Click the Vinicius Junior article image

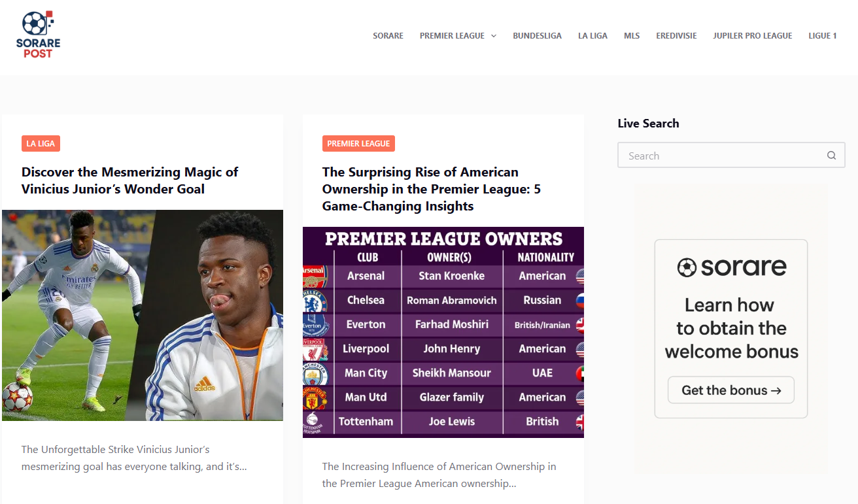(143, 315)
